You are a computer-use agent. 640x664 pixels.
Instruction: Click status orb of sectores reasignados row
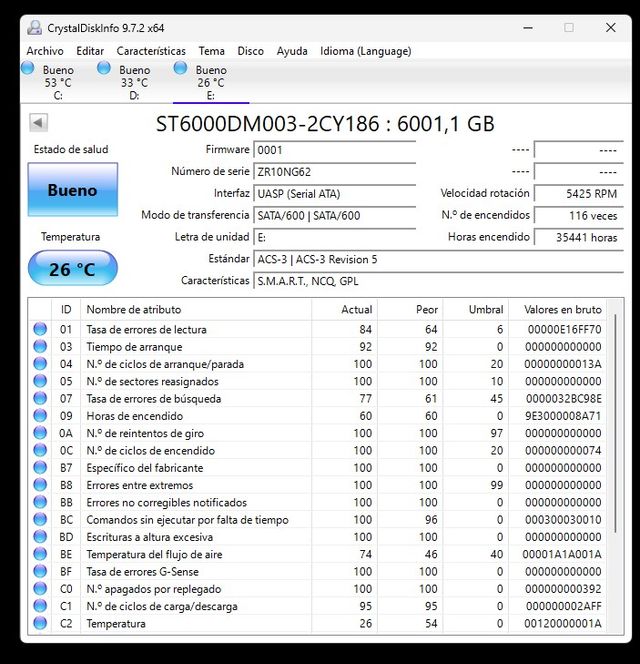(40, 381)
